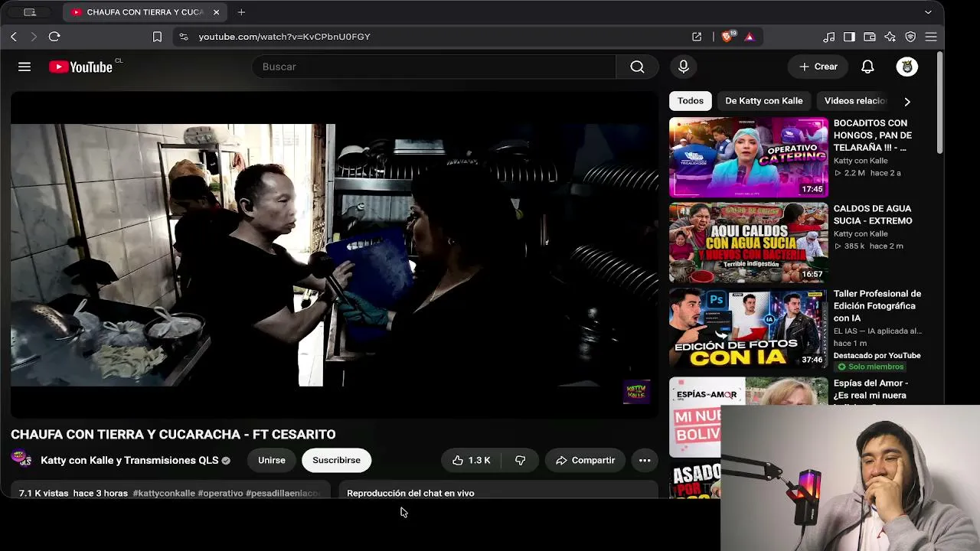Viewport: 980px width, 551px height.
Task: Open Edición de Fotos con IA thumbnail
Action: pos(749,328)
